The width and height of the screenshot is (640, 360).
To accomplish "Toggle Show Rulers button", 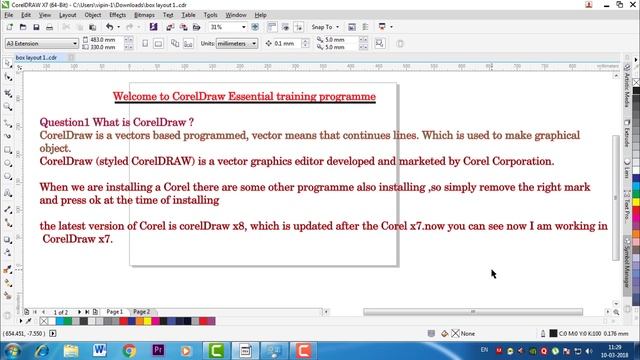I will click(272, 27).
